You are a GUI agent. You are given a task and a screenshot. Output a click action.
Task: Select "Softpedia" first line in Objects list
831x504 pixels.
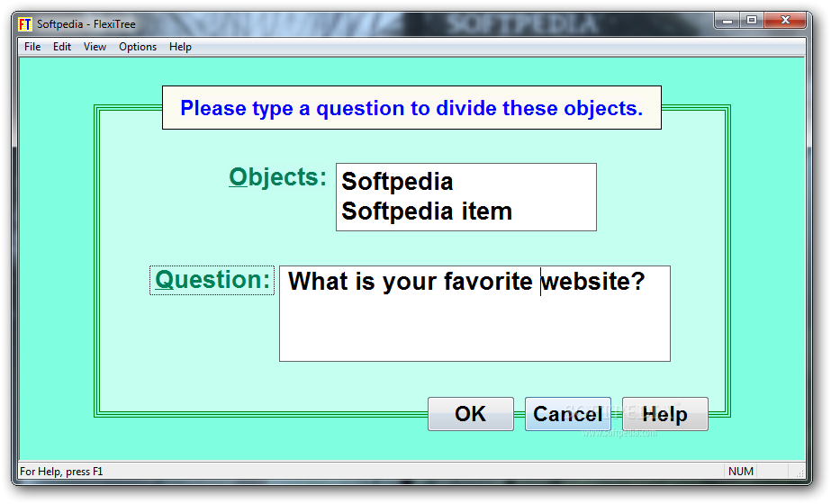pos(397,182)
